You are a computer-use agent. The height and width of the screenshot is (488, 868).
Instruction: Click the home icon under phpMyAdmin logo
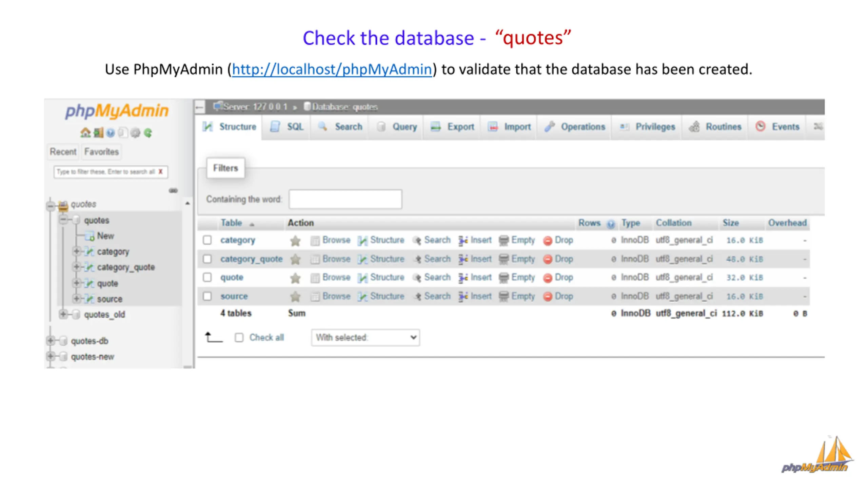coord(85,133)
